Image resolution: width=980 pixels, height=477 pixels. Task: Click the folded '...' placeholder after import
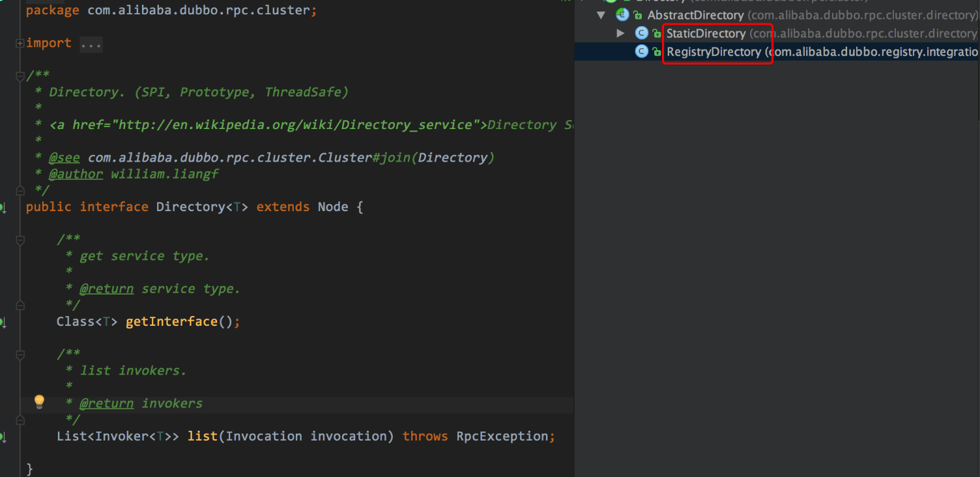[x=91, y=44]
